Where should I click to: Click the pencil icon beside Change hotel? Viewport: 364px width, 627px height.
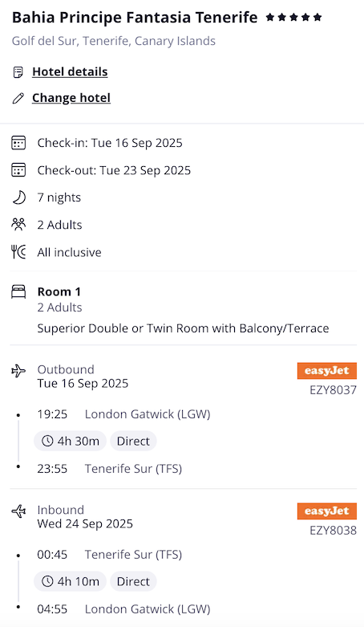18,98
